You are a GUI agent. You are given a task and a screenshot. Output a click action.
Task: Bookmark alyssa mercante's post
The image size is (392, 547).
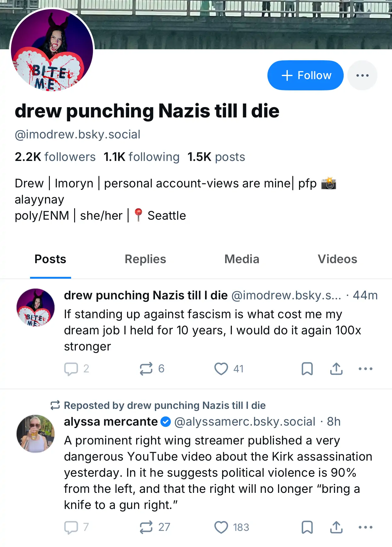click(307, 527)
